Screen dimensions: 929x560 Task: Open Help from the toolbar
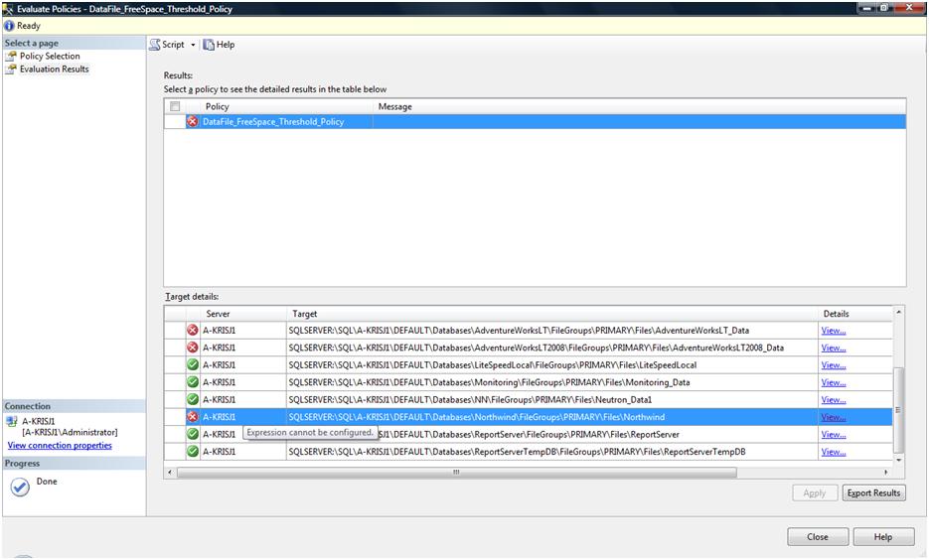220,45
